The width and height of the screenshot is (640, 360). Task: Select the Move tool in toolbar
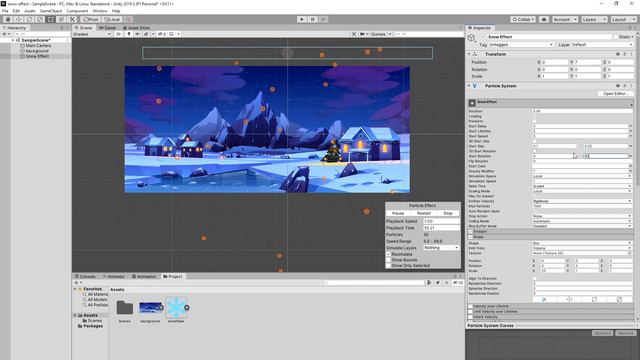tap(18, 19)
